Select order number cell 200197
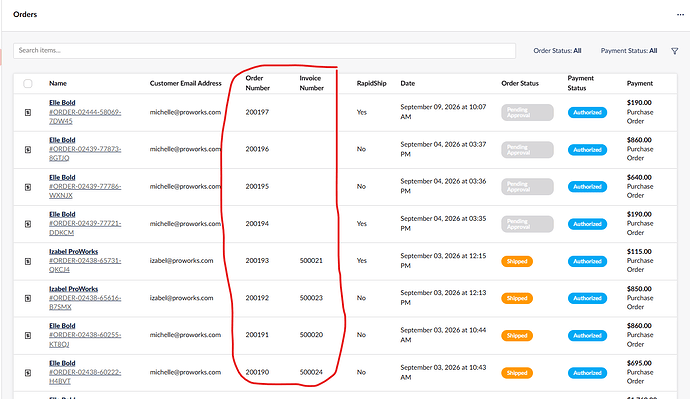Image resolution: width=690 pixels, height=399 pixels. (257, 112)
